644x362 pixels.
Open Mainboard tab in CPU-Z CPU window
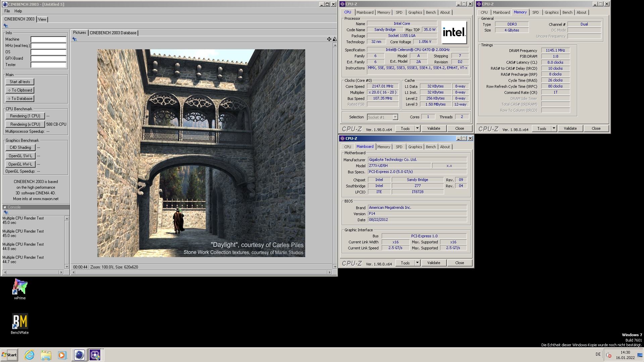[x=365, y=12]
